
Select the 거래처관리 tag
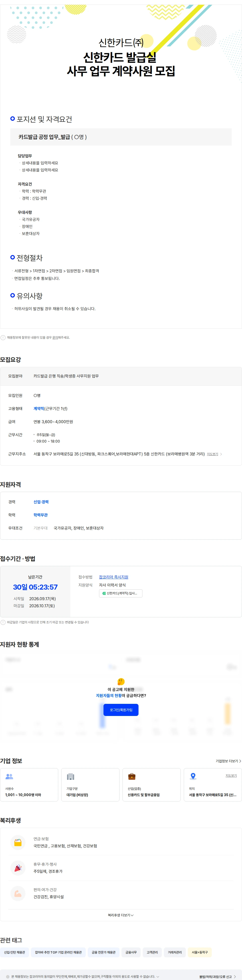click(x=175, y=952)
